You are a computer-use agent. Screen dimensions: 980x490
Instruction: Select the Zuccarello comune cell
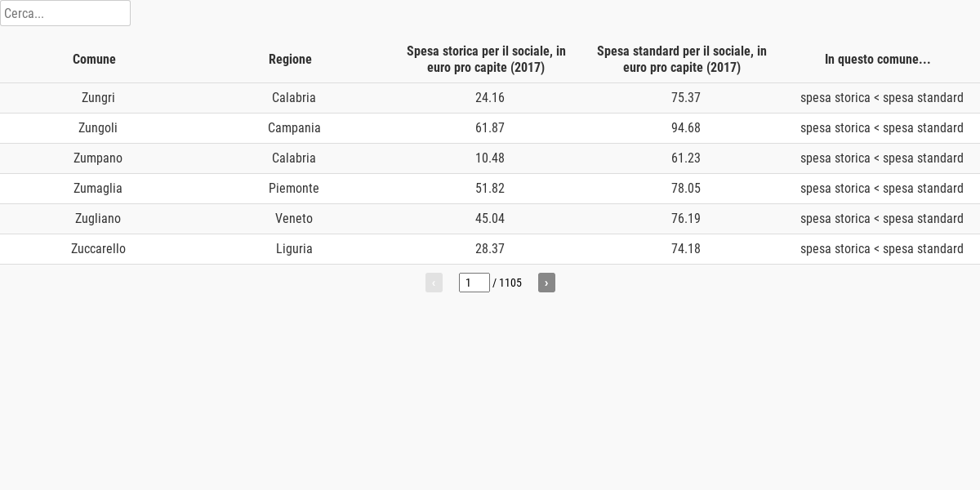[x=98, y=249]
